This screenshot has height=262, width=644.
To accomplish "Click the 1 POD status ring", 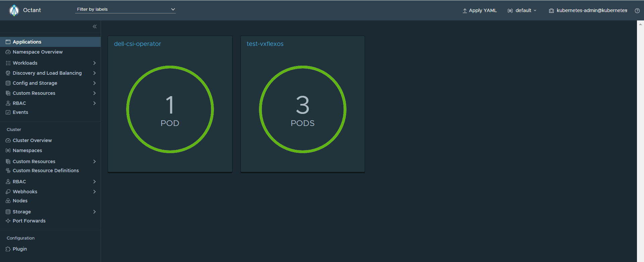I will 170,109.
